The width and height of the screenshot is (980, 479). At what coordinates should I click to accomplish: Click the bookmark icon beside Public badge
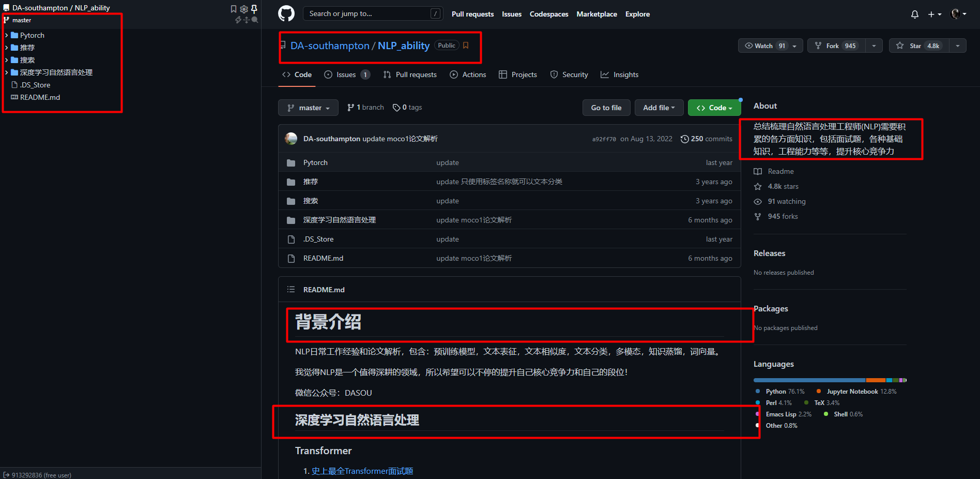click(466, 46)
